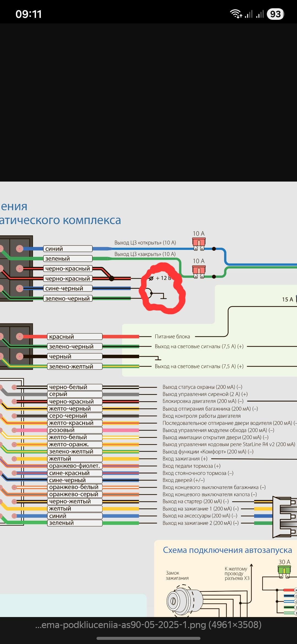The image size is (297, 644).
Task: Tap the battery indicator showing 93
Action: point(275,14)
